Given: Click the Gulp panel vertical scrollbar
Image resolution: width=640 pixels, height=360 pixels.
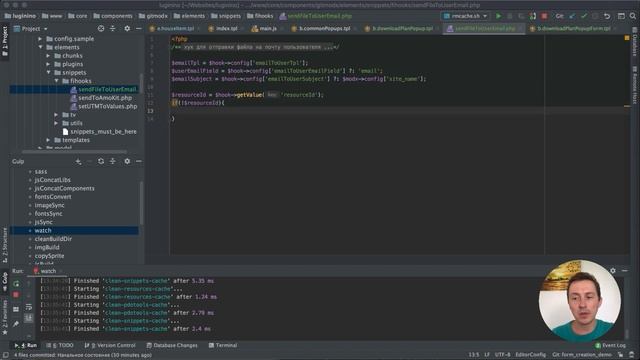Looking at the screenshot, I should (141, 202).
